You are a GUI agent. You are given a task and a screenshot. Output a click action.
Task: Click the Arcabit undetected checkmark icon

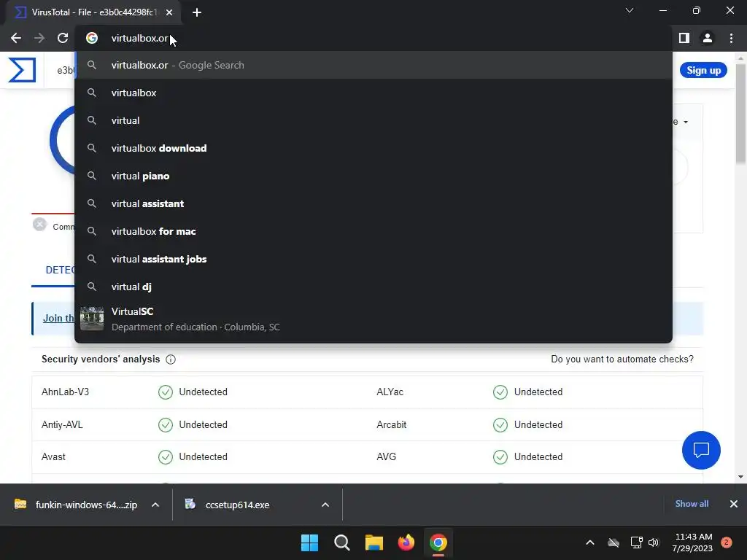(x=500, y=425)
